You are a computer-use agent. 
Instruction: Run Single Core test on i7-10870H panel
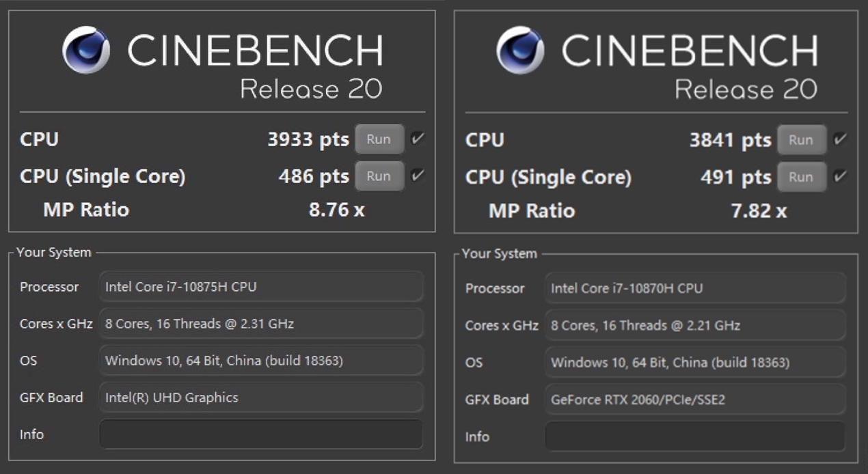point(800,177)
